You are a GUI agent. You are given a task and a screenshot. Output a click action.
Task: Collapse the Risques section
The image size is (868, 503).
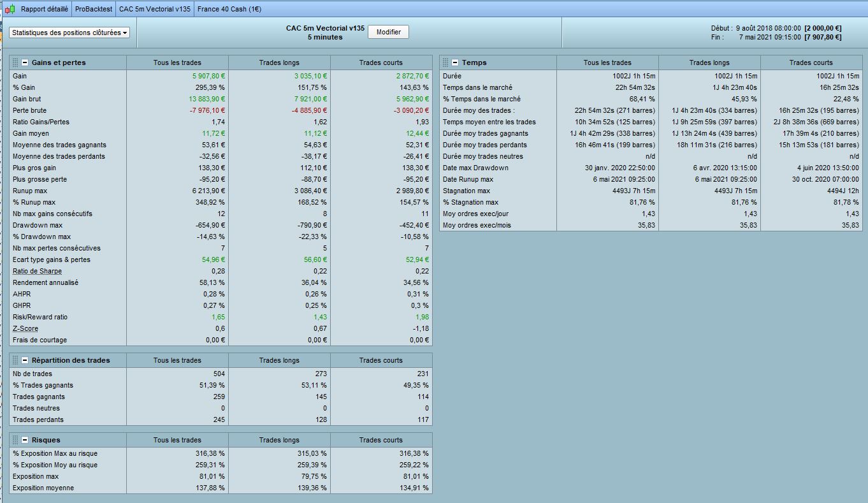(x=25, y=440)
